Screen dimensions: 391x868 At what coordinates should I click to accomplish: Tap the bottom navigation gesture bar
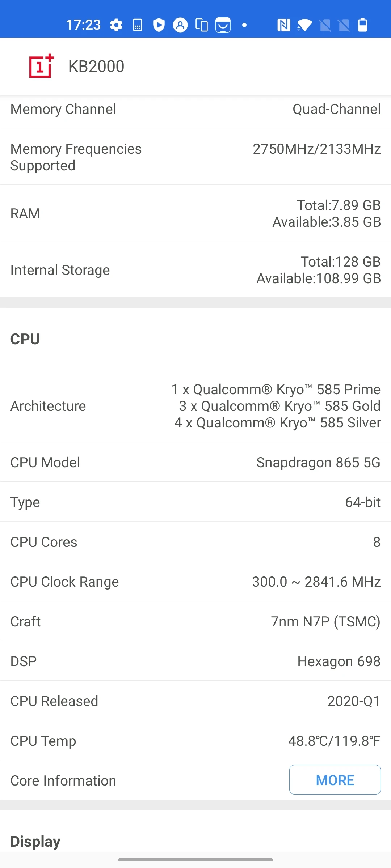click(195, 860)
